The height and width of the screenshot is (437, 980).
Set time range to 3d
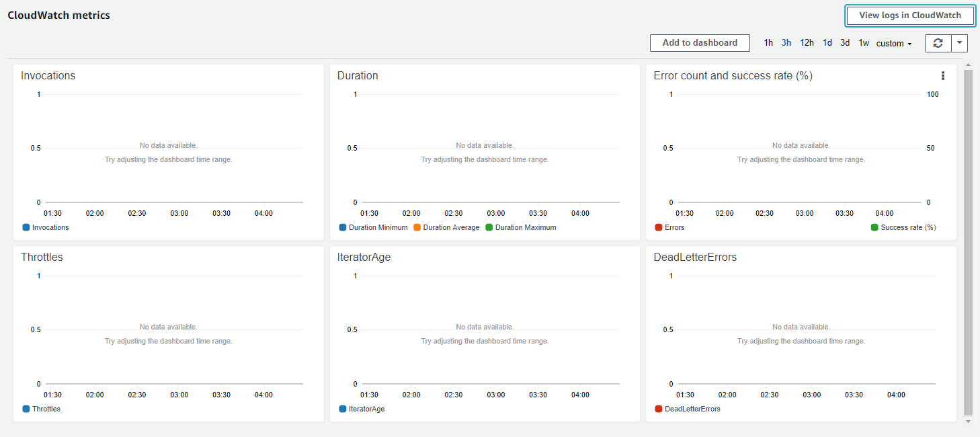(x=845, y=43)
